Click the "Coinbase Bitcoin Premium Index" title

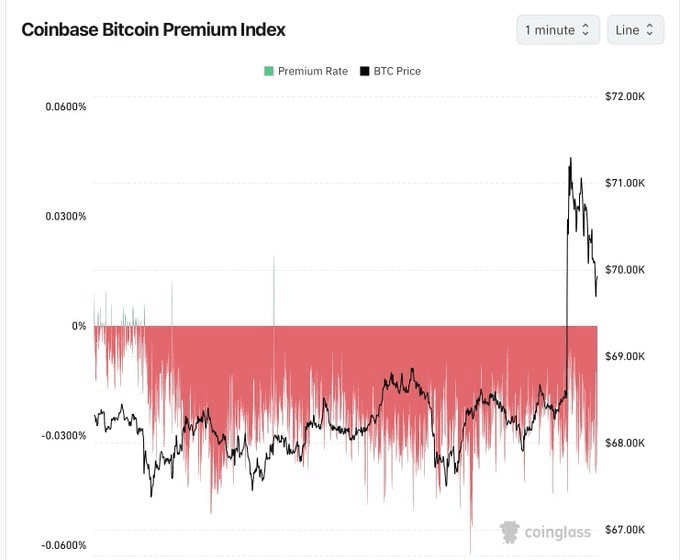click(x=153, y=30)
